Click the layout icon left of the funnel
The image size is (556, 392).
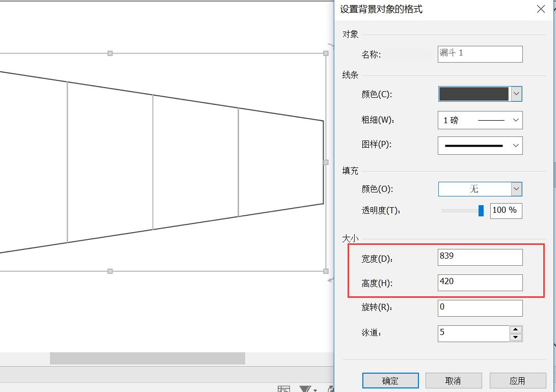click(x=284, y=389)
